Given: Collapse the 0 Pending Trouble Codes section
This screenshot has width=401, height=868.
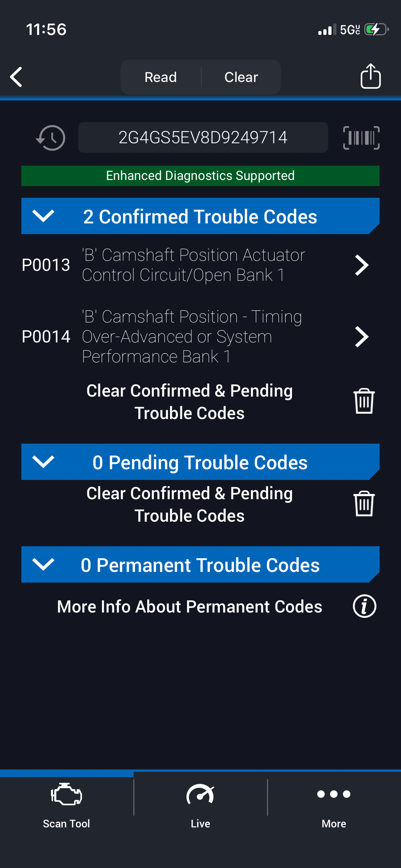Looking at the screenshot, I should (43, 462).
